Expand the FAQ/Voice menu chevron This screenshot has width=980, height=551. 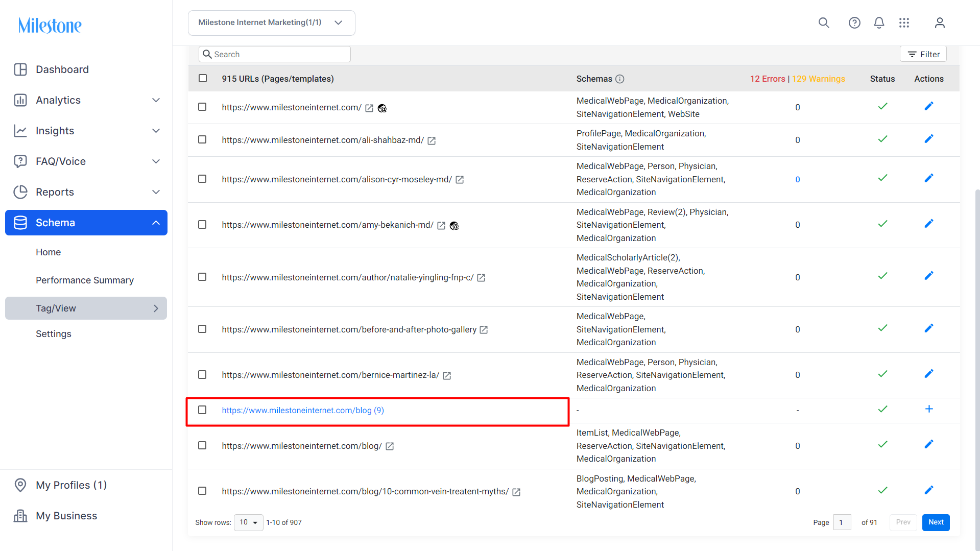coord(156,161)
